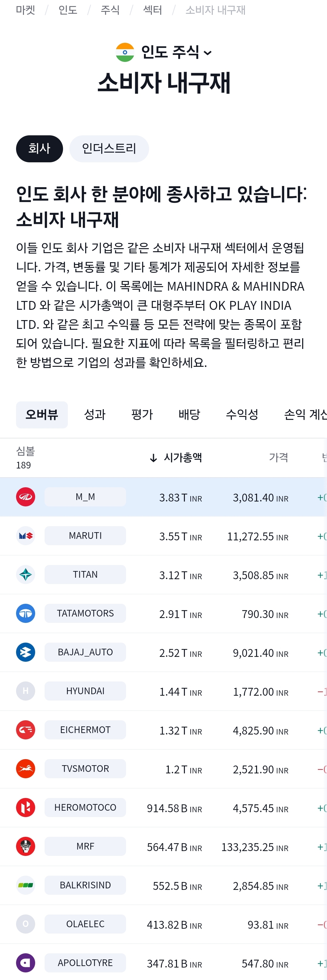The height and width of the screenshot is (980, 327).
Task: Switch to the 성과 tab
Action: click(95, 415)
